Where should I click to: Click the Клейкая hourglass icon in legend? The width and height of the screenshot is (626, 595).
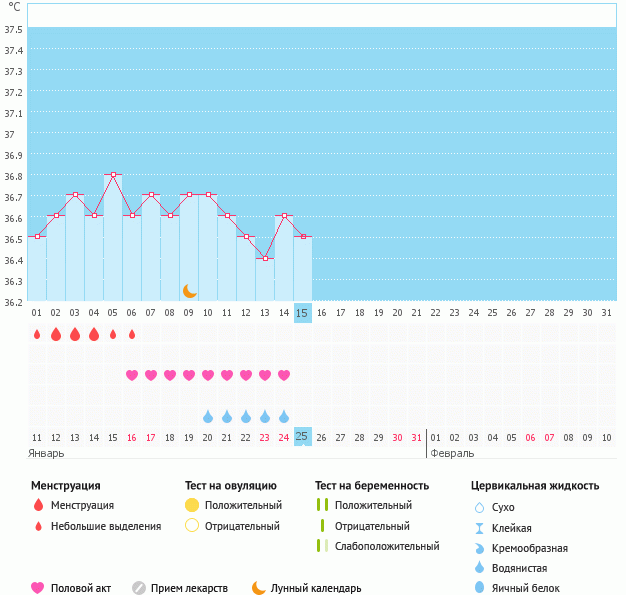click(x=479, y=528)
